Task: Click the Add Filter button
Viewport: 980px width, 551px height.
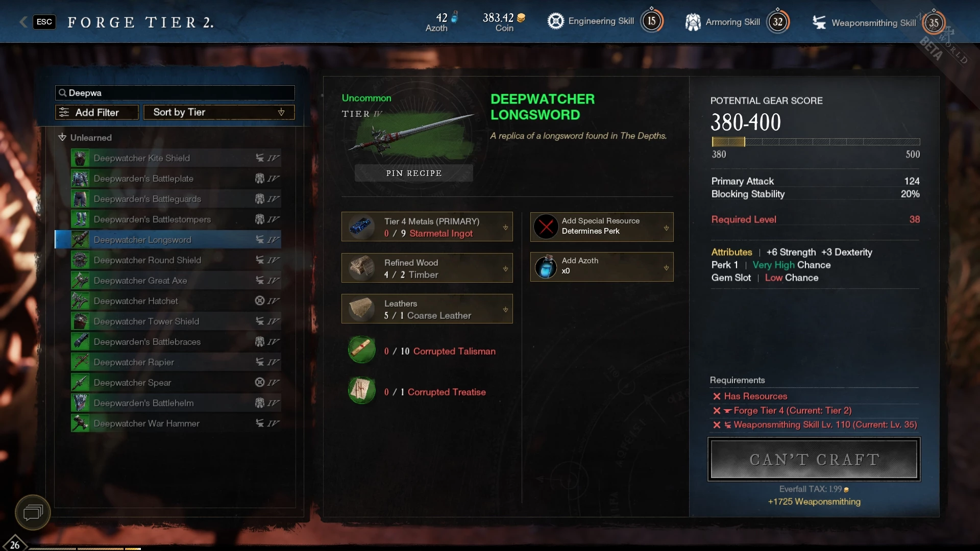Action: point(97,112)
